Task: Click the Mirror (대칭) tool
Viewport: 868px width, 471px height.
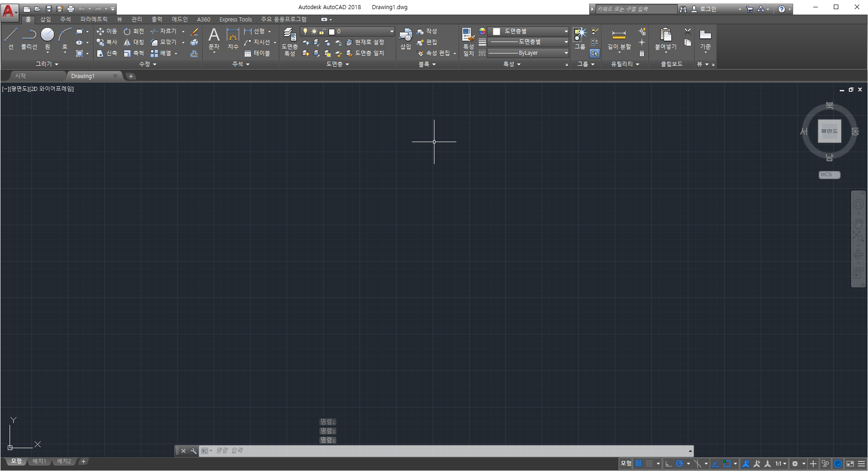Action: click(x=134, y=42)
